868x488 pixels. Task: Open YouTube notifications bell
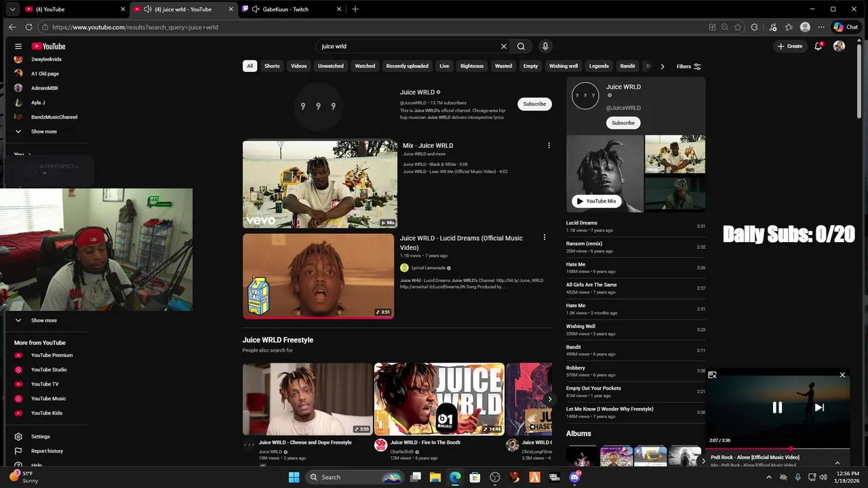point(818,46)
